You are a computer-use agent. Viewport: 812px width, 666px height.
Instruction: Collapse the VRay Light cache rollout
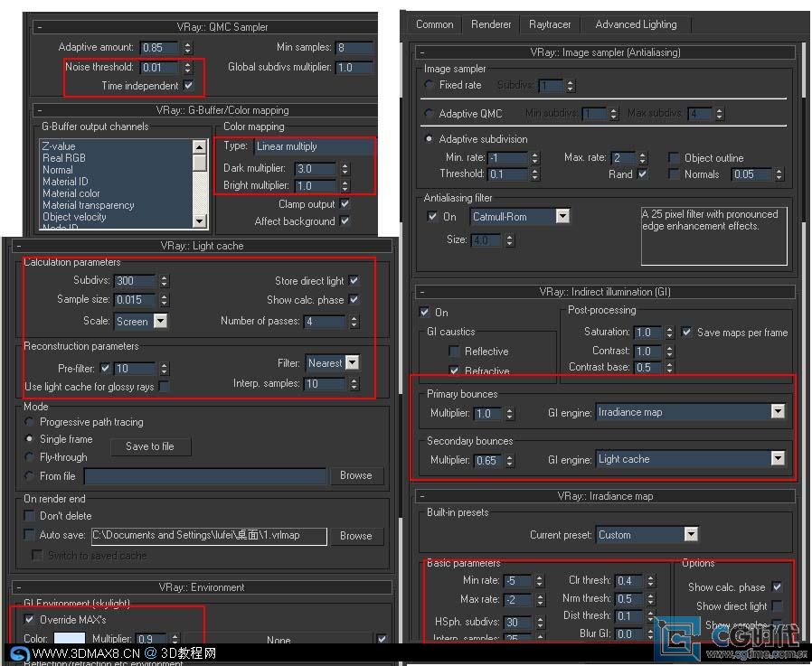[19, 246]
